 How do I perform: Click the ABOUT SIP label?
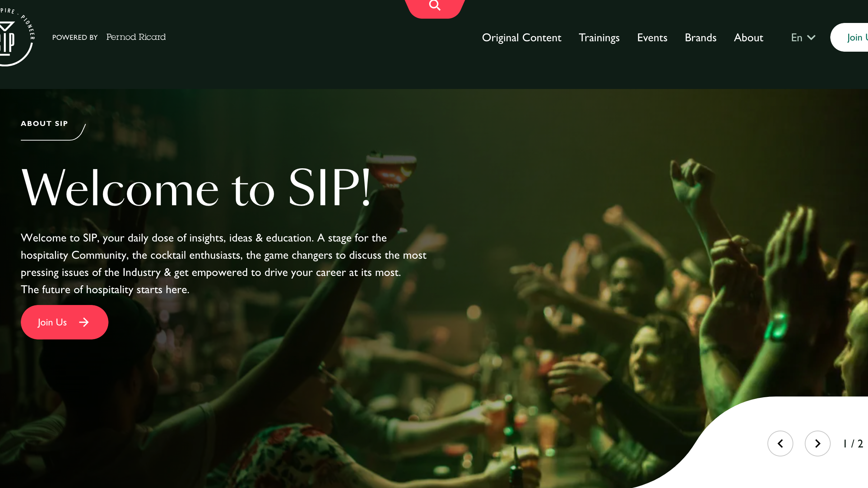click(44, 123)
